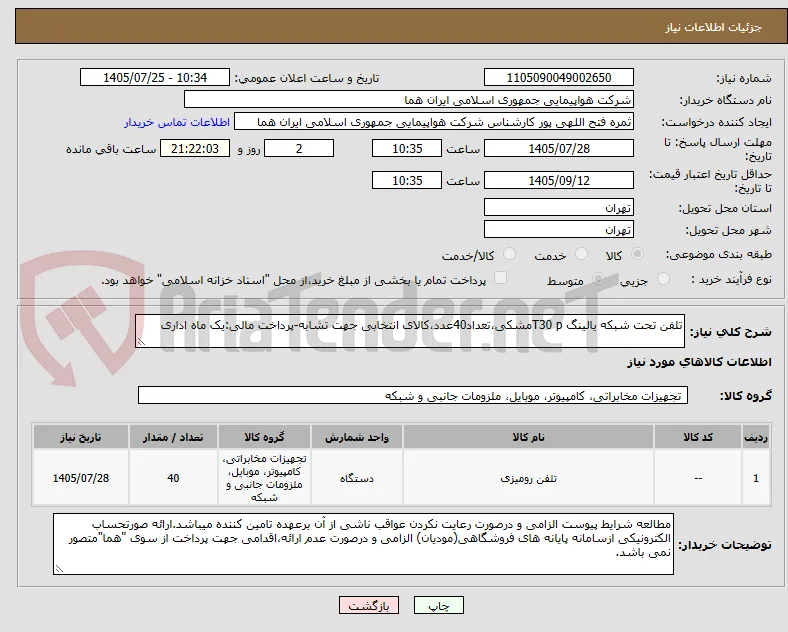Click the request creator name field
The width and height of the screenshot is (788, 632).
434,122
